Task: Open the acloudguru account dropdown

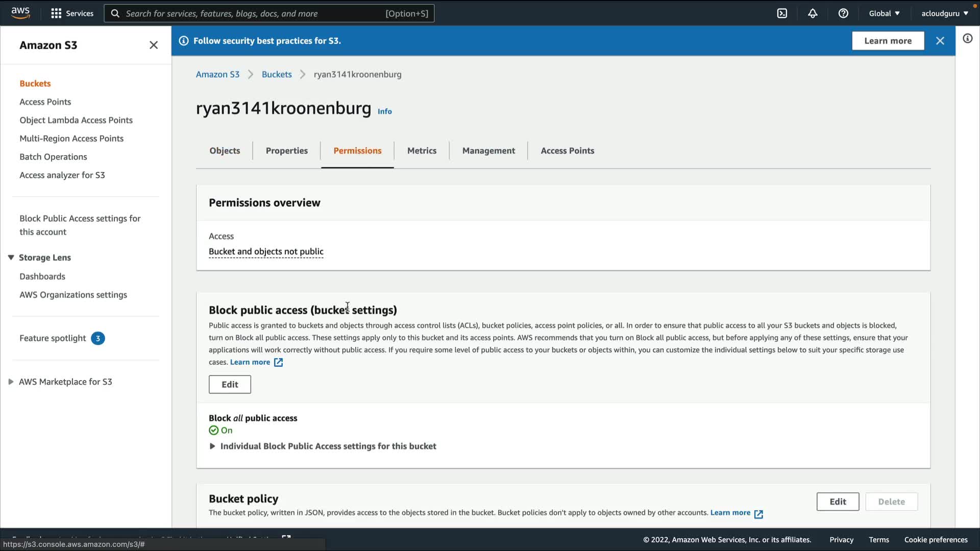Action: click(x=944, y=13)
